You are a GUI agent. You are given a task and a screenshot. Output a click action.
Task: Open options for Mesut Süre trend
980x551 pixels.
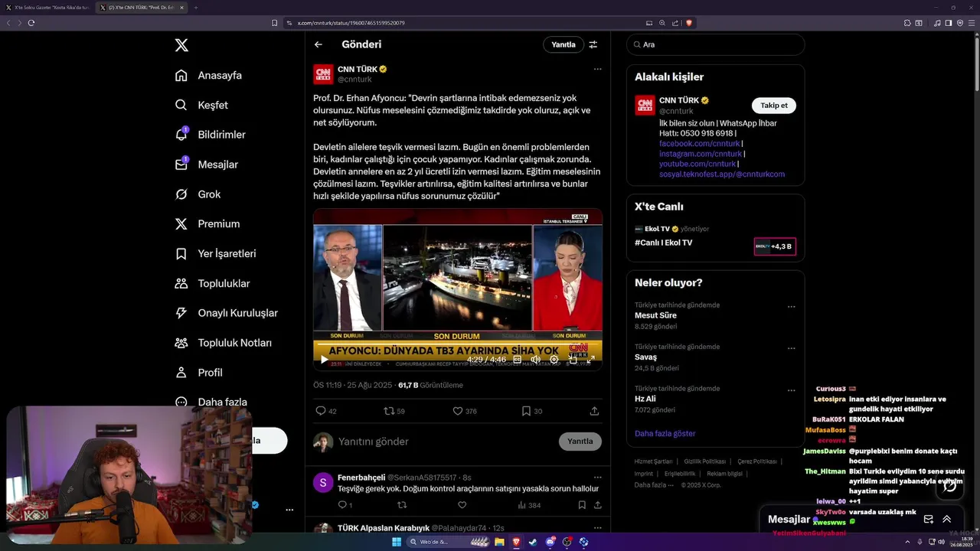point(792,307)
